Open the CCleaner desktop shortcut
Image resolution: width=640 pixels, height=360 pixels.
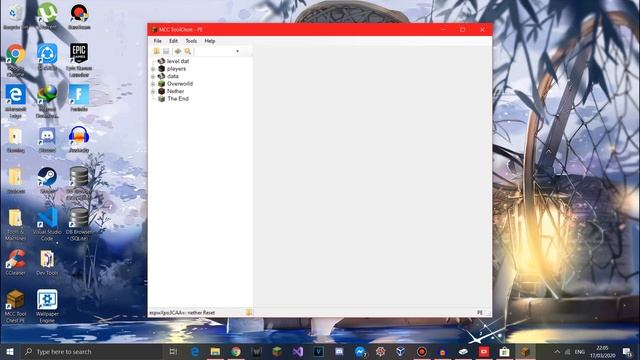16,262
